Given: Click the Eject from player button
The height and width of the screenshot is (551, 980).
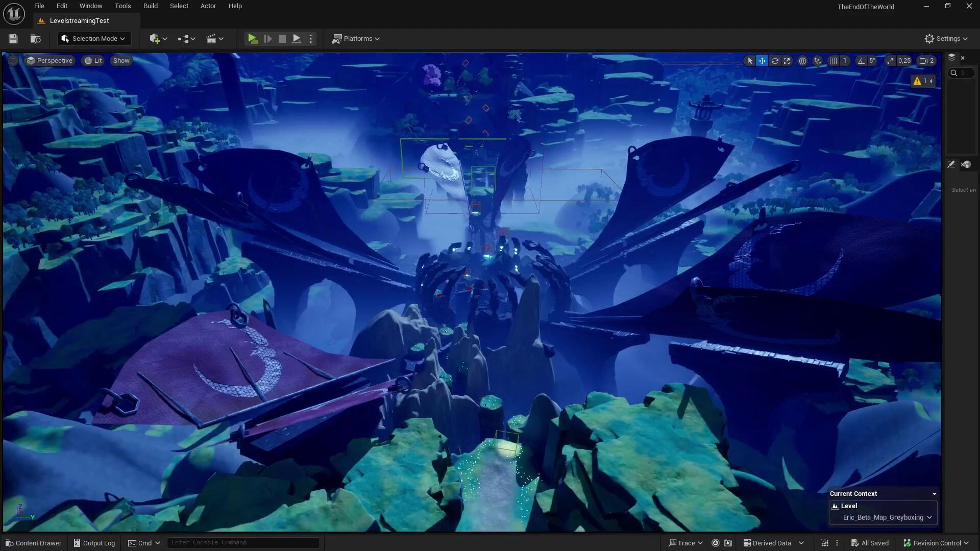Looking at the screenshot, I should [296, 39].
